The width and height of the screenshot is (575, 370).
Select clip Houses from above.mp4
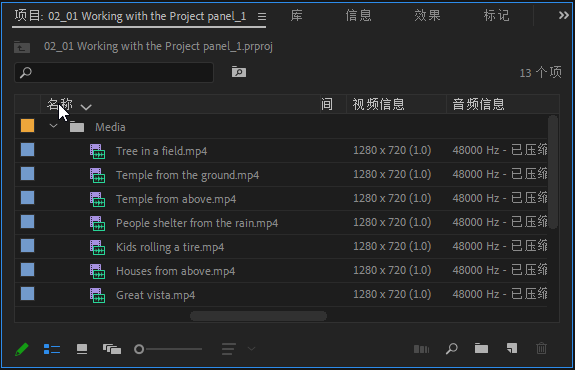pyautogui.click(x=175, y=271)
